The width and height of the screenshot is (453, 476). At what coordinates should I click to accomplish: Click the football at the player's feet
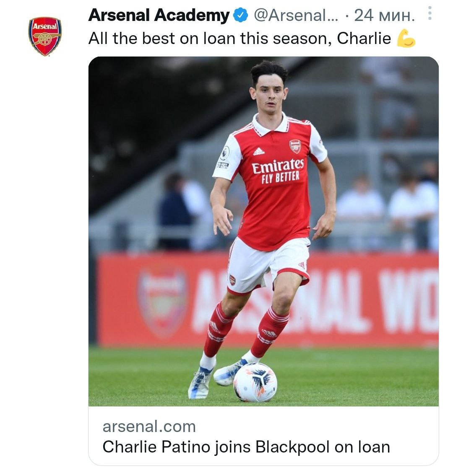255,382
